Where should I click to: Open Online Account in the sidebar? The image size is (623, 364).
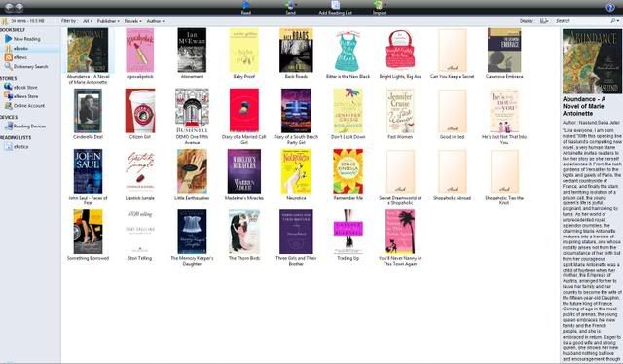click(24, 106)
